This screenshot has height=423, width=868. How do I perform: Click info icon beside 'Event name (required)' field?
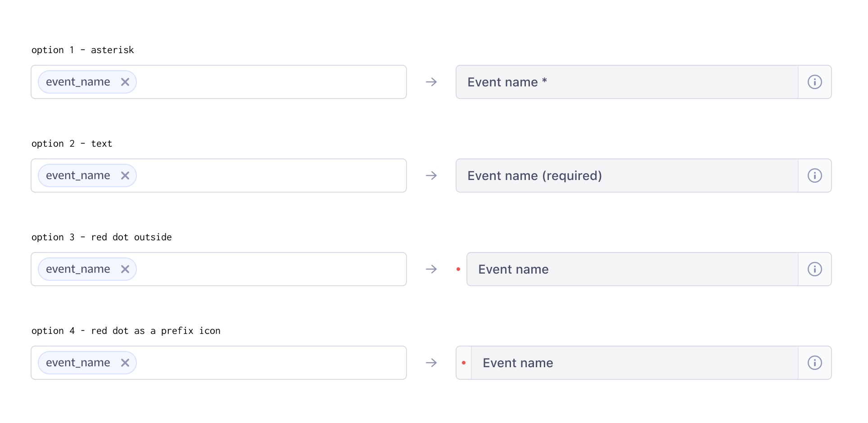814,175
